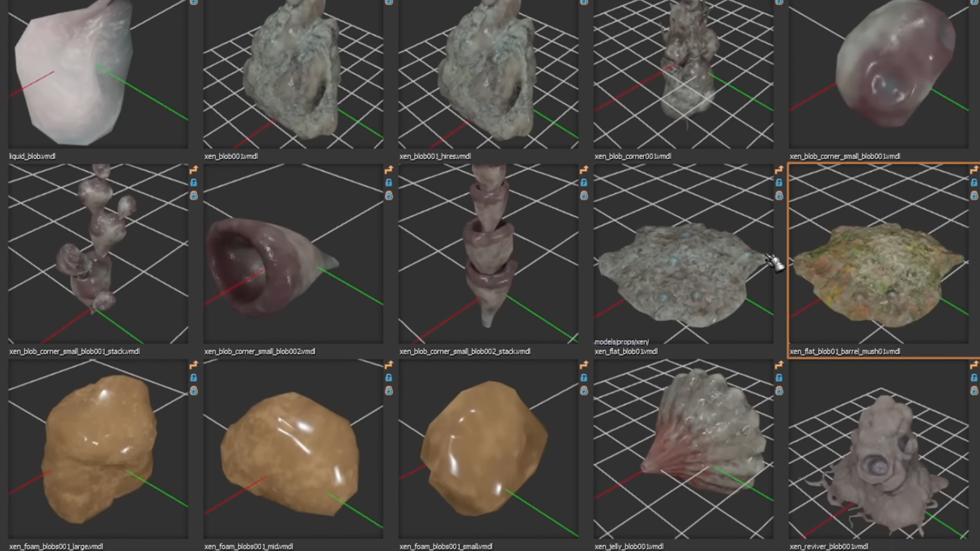Click orange arrow icon beside xen_jelly_blob001 thumbnail
The image size is (980, 551).
tap(779, 365)
